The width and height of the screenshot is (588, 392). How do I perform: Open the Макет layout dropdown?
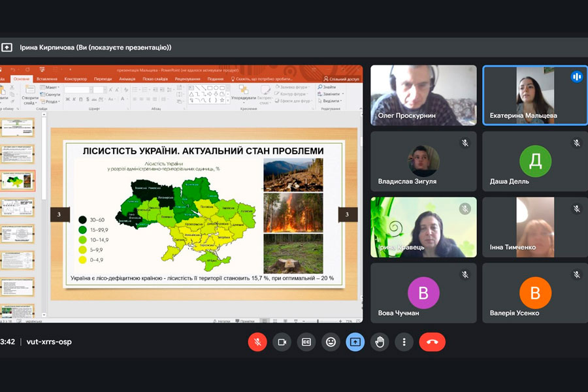(50, 87)
